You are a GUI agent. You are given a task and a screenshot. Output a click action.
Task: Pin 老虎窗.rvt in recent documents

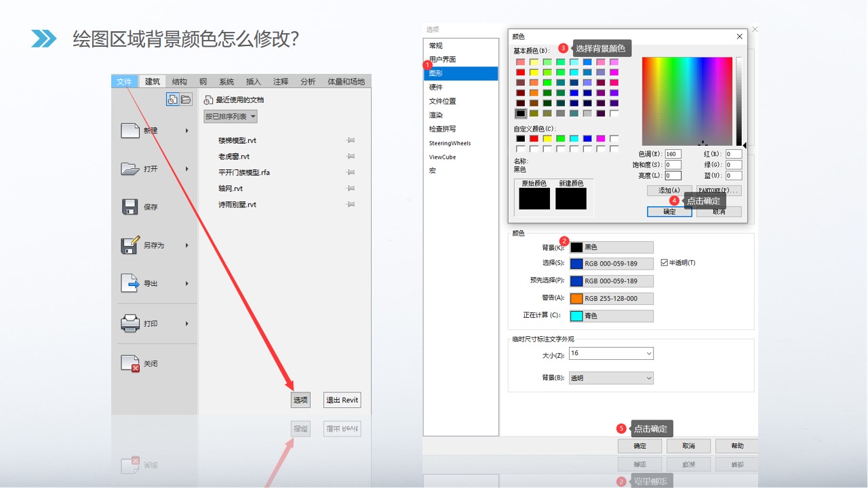point(351,157)
